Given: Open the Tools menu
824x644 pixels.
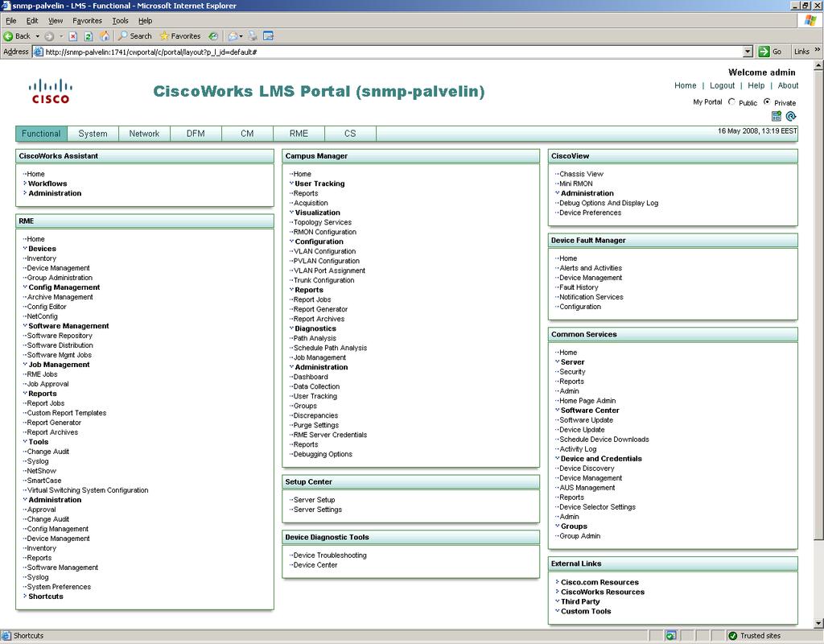Looking at the screenshot, I should click(x=120, y=20).
